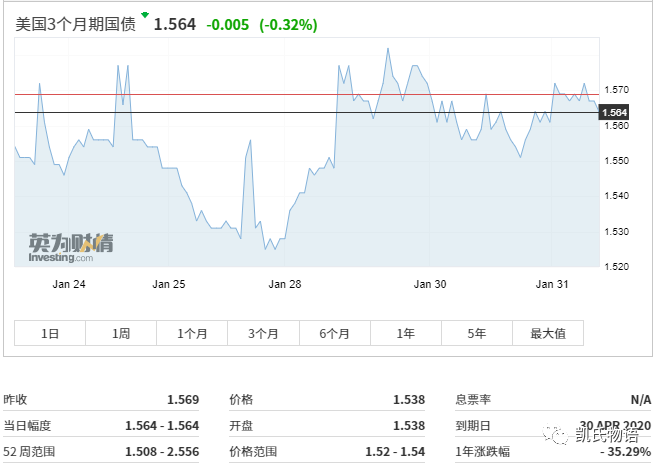Click the 美国3个月期国债 title
This screenshot has height=464, width=660.
76,24
